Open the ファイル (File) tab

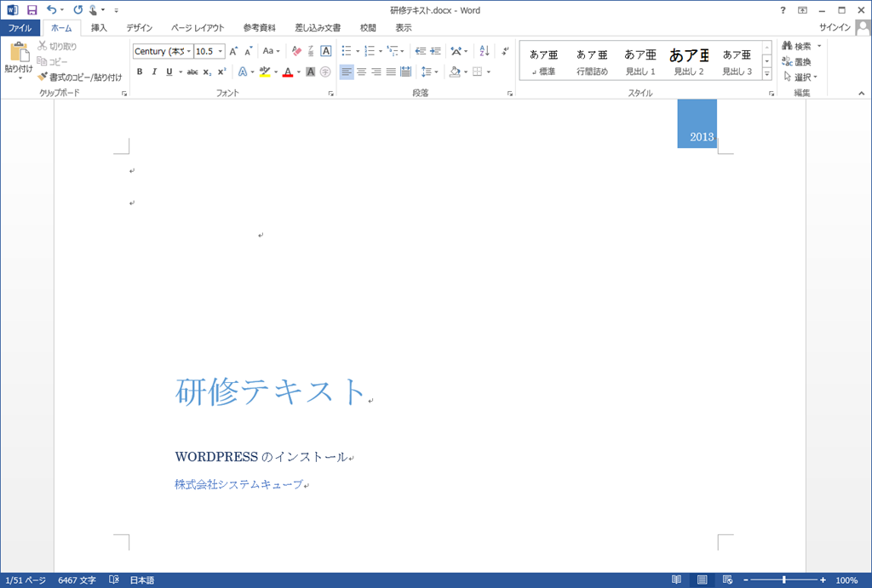pos(20,28)
